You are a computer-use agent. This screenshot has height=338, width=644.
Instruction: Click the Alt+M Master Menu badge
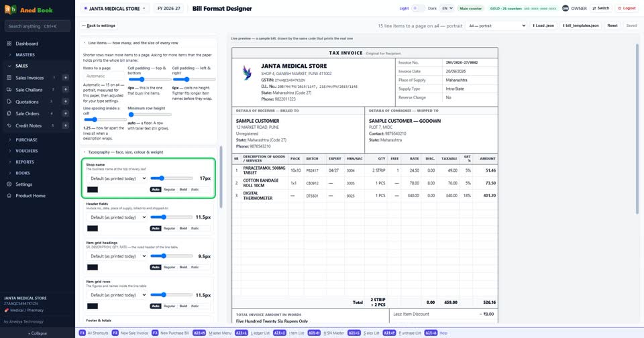[199, 333]
